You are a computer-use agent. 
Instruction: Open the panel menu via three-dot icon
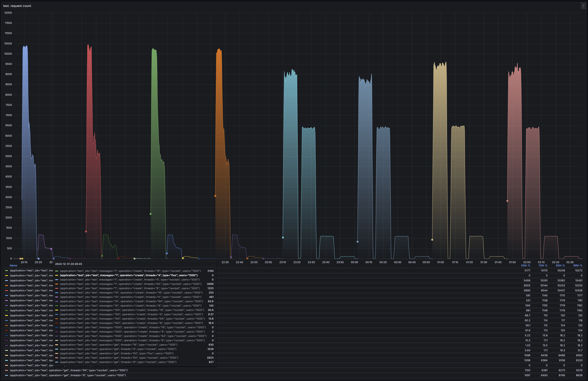pos(584,6)
